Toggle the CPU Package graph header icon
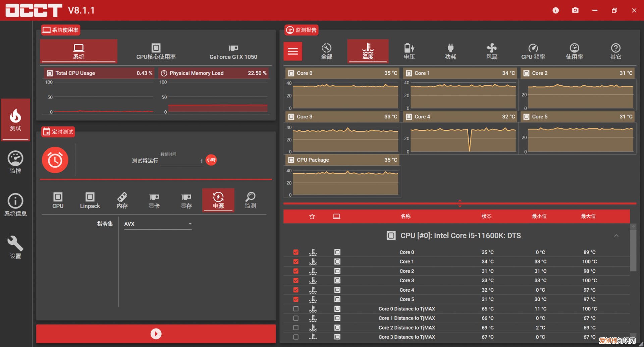Screen dimensions: 644x347 pos(291,160)
